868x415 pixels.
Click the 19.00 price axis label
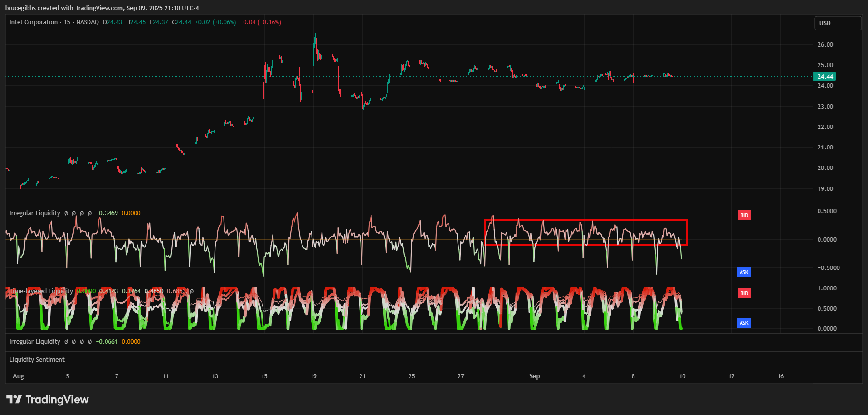click(825, 188)
